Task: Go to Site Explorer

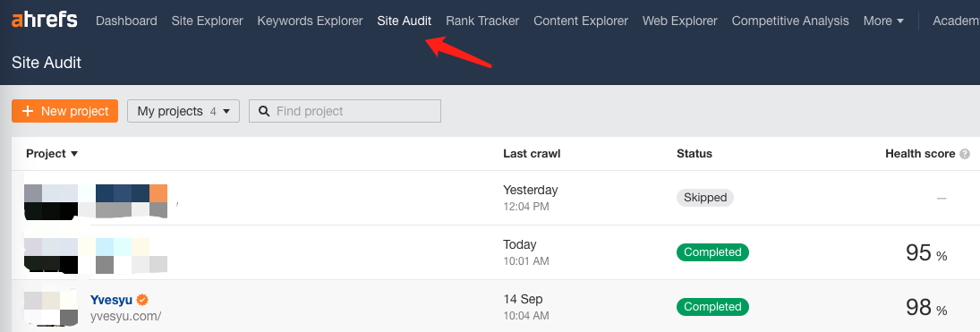Action: coord(207,21)
